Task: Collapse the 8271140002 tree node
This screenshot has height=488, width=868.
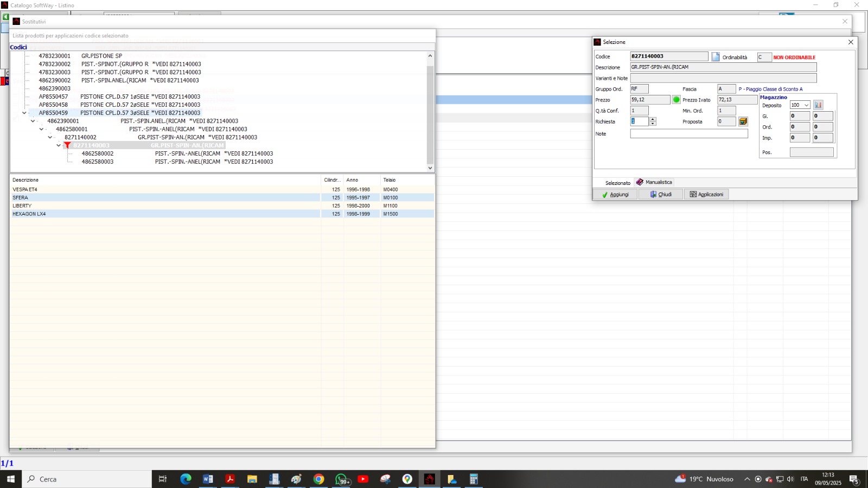Action: pyautogui.click(x=50, y=137)
